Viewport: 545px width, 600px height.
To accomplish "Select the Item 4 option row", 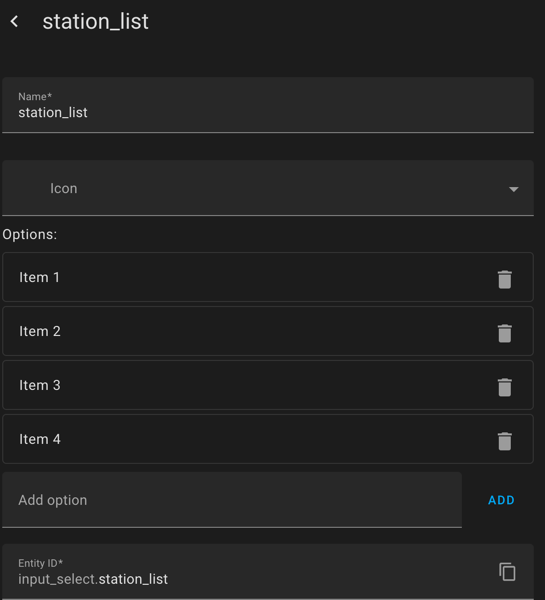I will pyautogui.click(x=268, y=439).
